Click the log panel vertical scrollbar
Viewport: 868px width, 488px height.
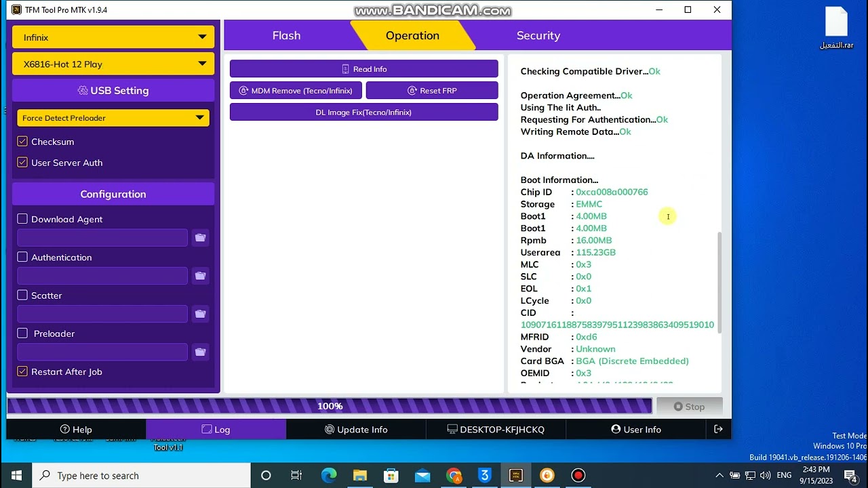719,281
